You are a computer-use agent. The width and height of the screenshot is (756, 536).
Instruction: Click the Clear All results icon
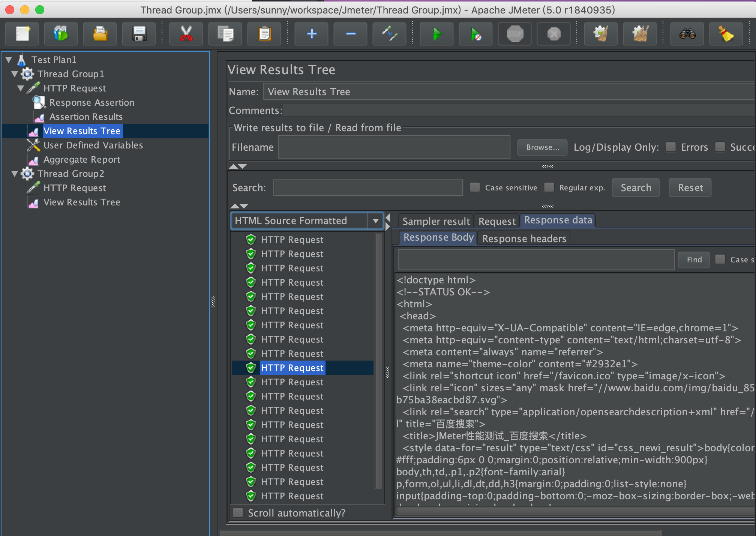tap(640, 34)
